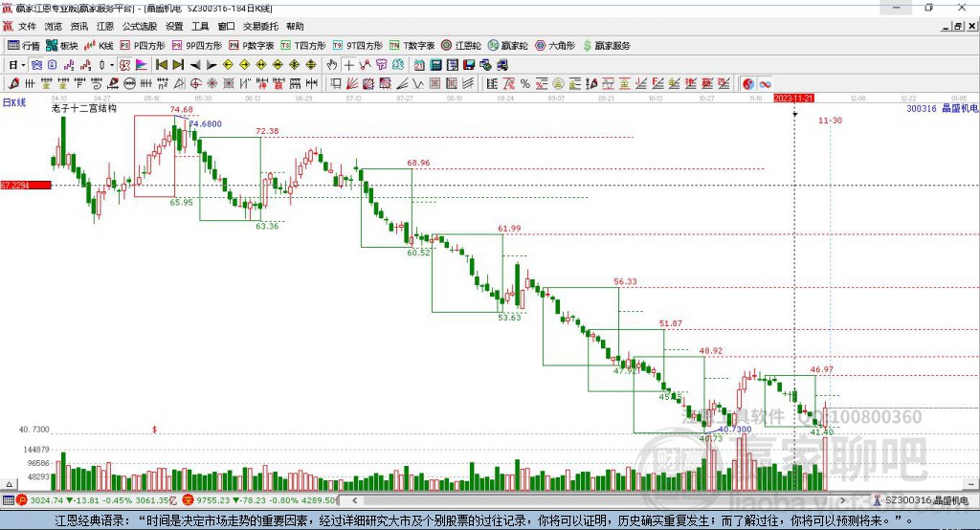Click the black right triangle arrow
Viewport: 980px width, 530px height.
[x=212, y=65]
